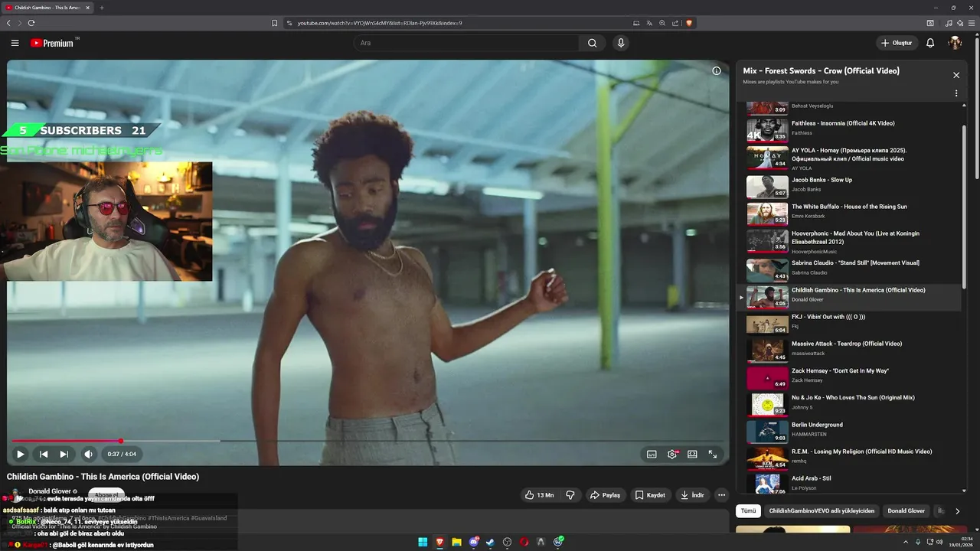Seek on the video progress bar
Screen dimensions: 980x551
(x=367, y=441)
